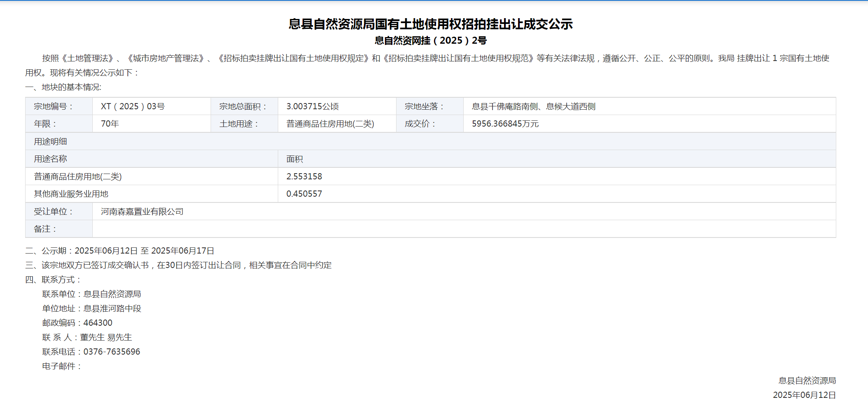Select the postal code 464300
868x402 pixels.
coord(98,323)
